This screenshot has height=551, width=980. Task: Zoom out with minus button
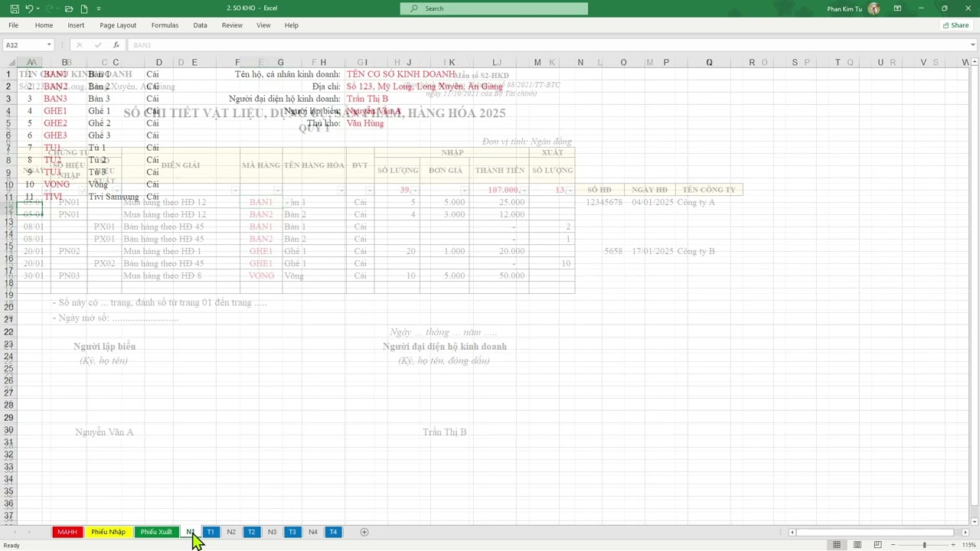click(894, 545)
